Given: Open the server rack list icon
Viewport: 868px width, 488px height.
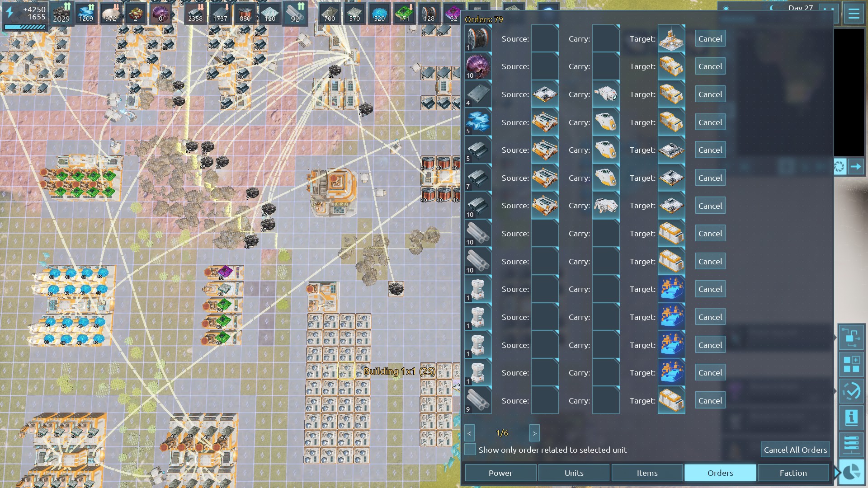Looking at the screenshot, I should coord(851,444).
